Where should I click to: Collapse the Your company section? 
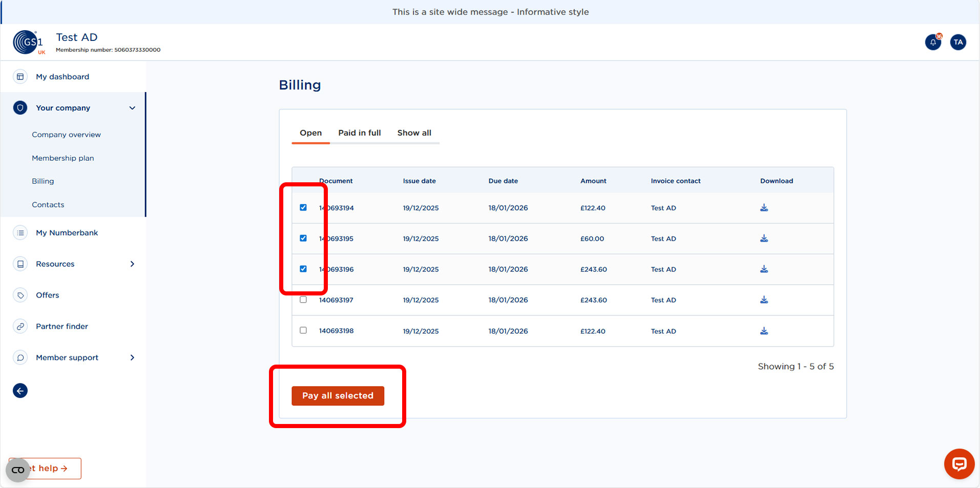point(132,108)
